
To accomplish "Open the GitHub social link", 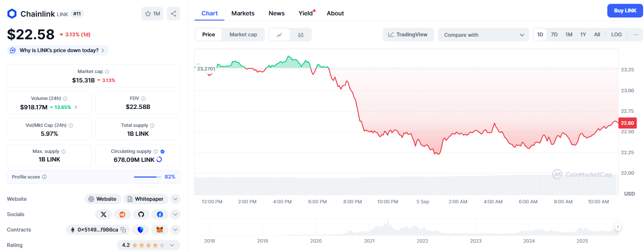I will (141, 214).
